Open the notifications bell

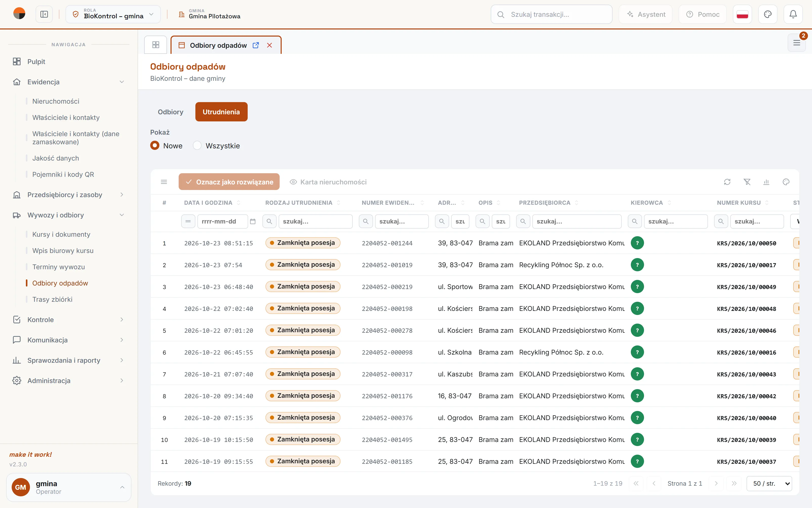793,14
